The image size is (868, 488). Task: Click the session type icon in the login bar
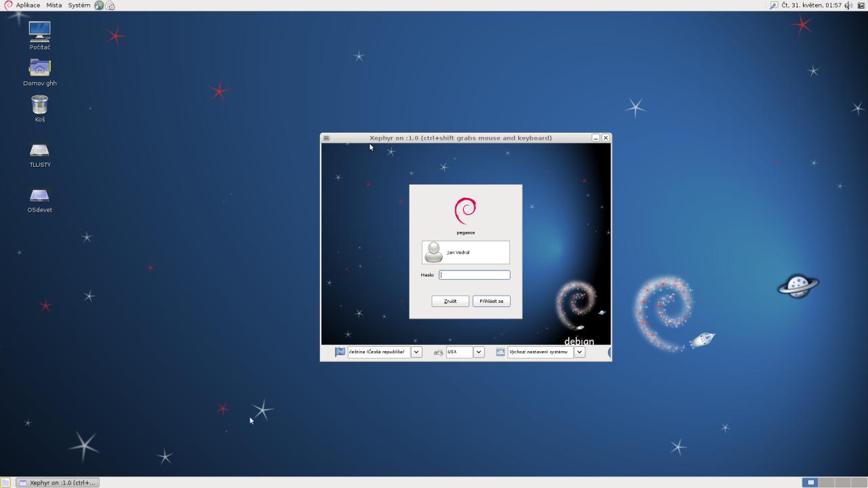click(500, 352)
